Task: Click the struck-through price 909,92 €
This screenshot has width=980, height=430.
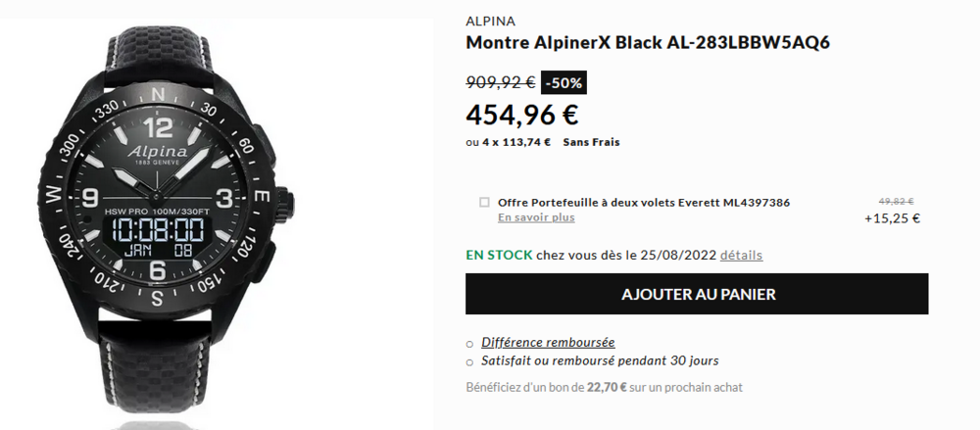Action: tap(500, 83)
